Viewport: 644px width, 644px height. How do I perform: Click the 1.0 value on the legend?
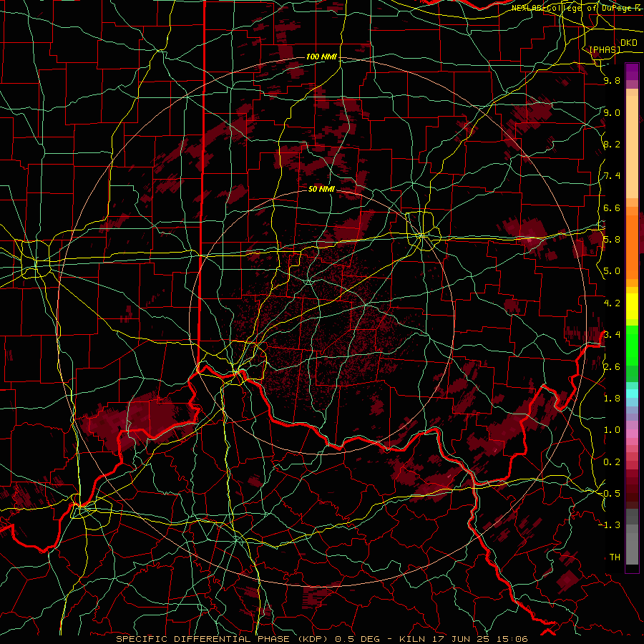pyautogui.click(x=612, y=430)
